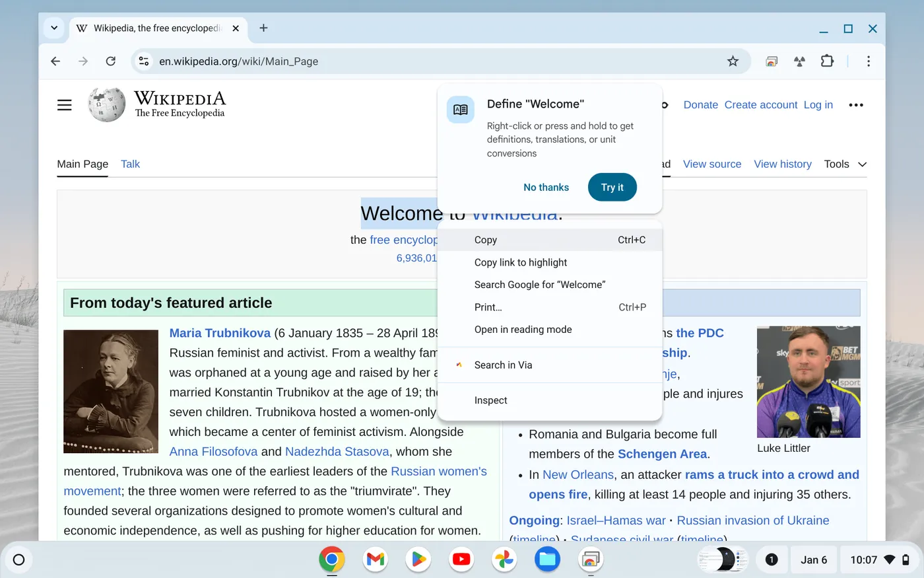Choose Print… from context menu
Screen dimensions: 924x578
point(550,307)
